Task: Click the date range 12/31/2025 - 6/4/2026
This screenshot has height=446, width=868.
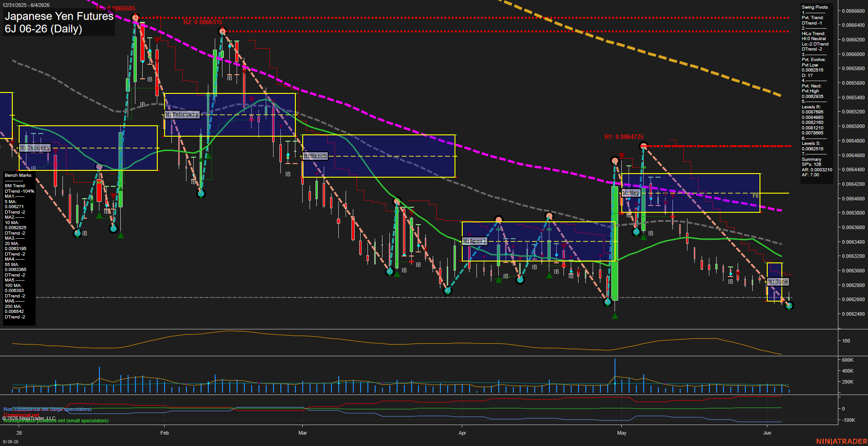Action: pos(26,5)
